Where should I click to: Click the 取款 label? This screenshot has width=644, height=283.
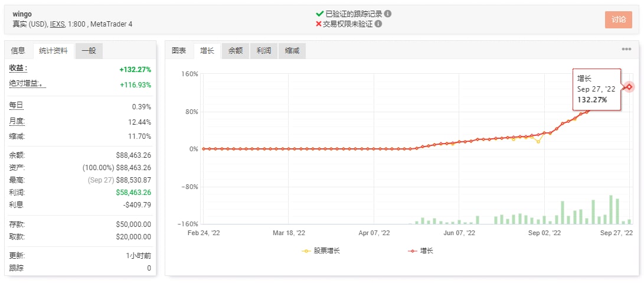17,237
